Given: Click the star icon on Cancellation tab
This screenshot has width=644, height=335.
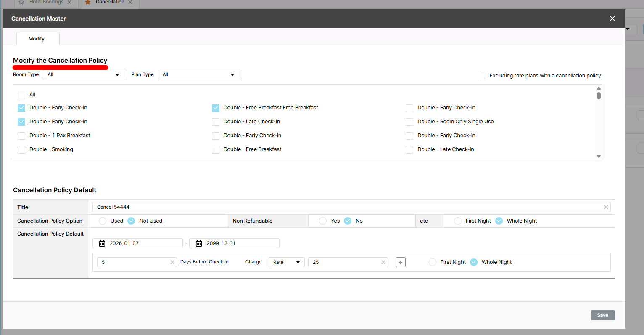Looking at the screenshot, I should click(x=88, y=2).
